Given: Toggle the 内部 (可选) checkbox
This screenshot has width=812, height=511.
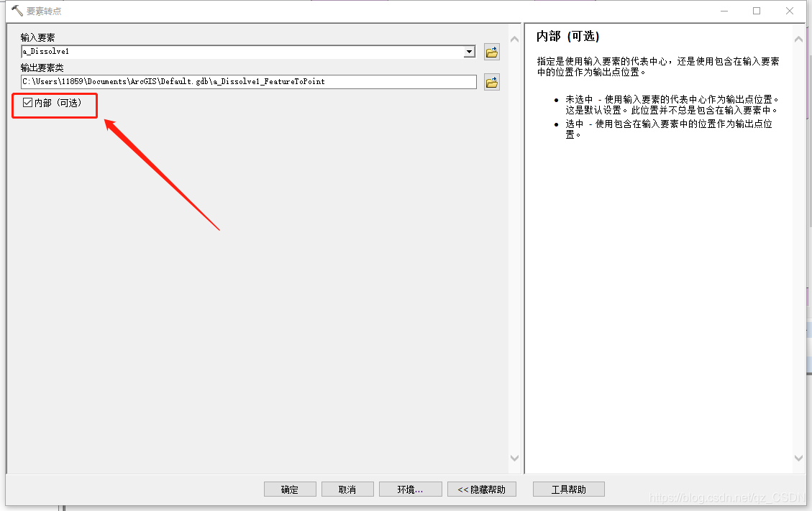Looking at the screenshot, I should 28,103.
